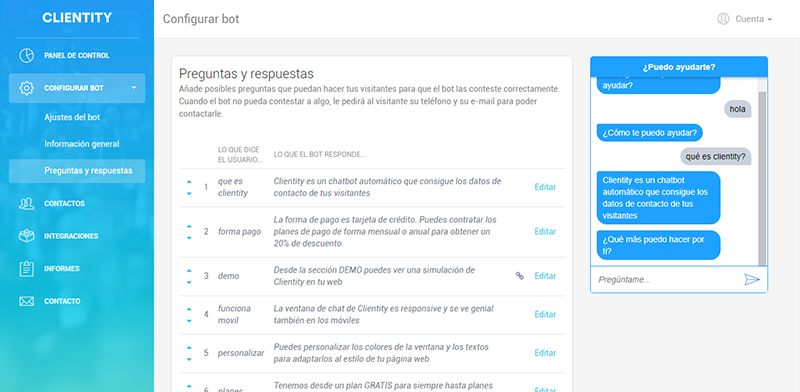Open Panel de Control menu item
The height and width of the screenshot is (392, 800).
[x=77, y=56]
